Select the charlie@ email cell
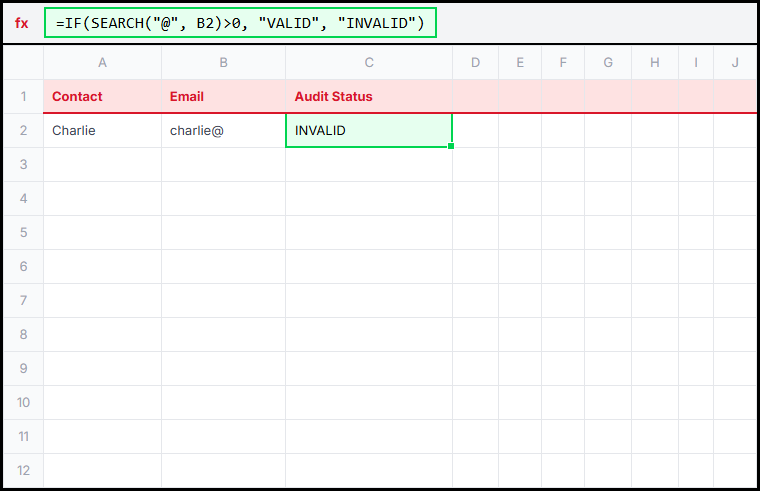This screenshot has width=760, height=491. tap(223, 130)
